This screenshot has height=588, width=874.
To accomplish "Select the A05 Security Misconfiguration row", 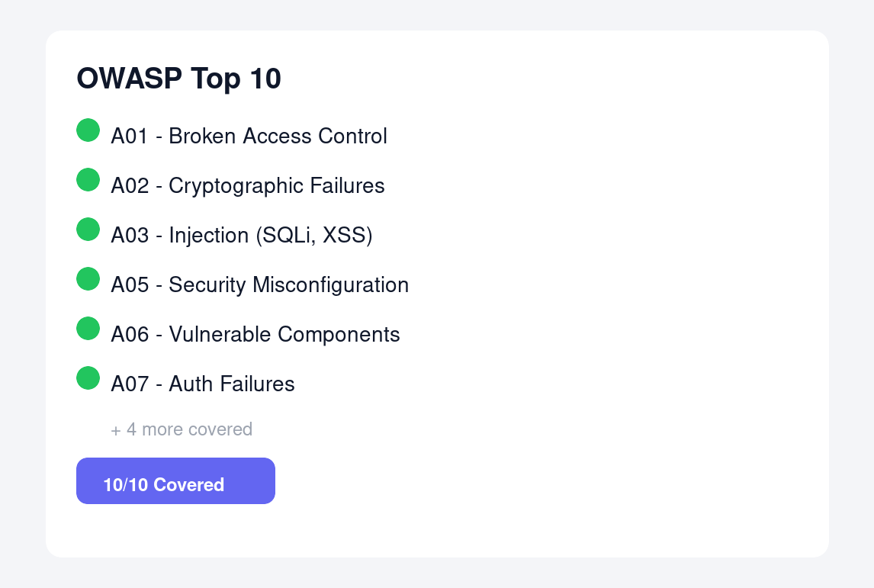I will (260, 284).
